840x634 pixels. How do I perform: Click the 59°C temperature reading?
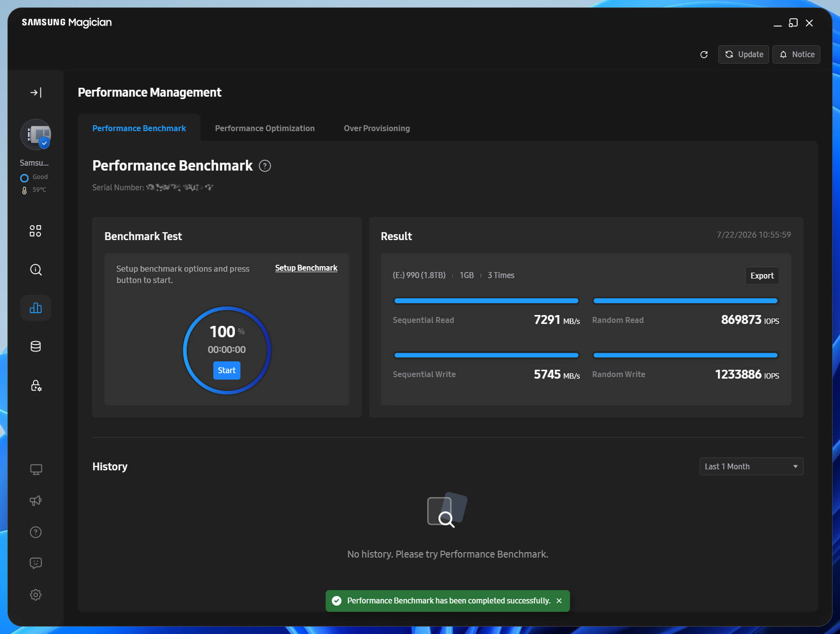[34, 190]
